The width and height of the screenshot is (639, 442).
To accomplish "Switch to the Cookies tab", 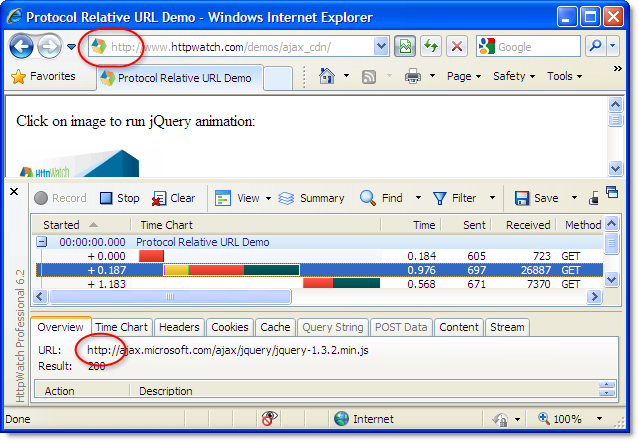I will pyautogui.click(x=230, y=327).
